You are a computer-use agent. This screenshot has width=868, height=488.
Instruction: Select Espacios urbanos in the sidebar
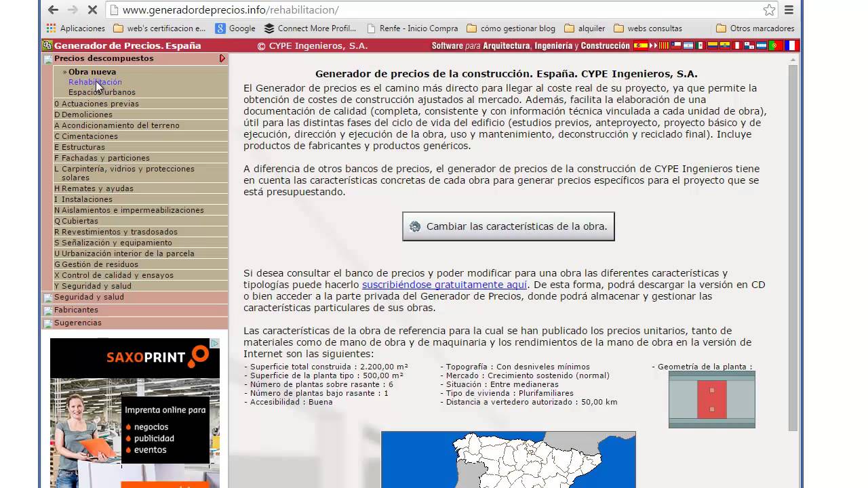[x=102, y=92]
